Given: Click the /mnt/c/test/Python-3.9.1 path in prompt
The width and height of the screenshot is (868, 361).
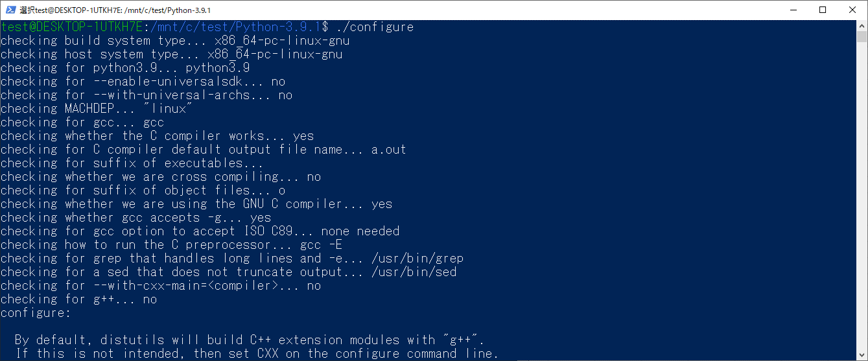Looking at the screenshot, I should click(235, 27).
